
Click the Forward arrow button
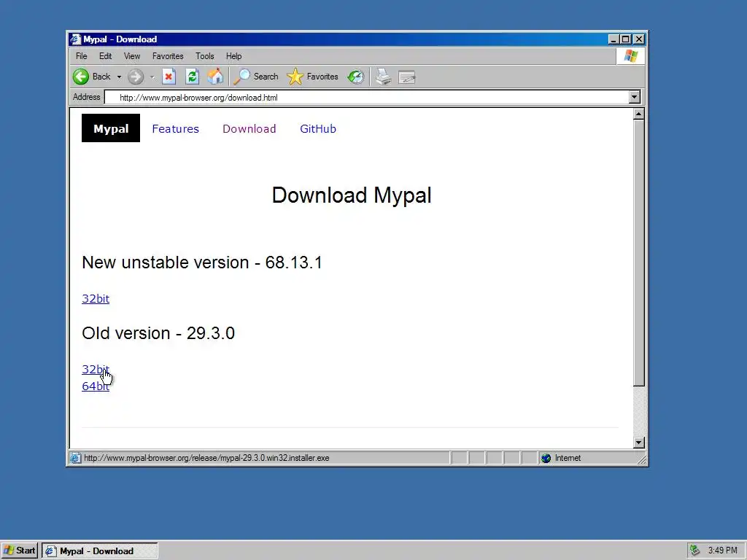click(136, 77)
